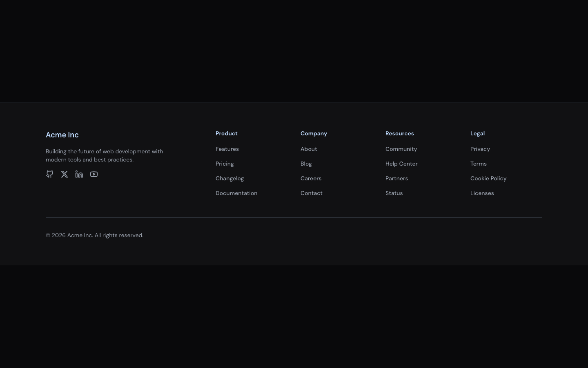Image resolution: width=588 pixels, height=368 pixels.
Task: Open the Community link
Action: [x=401, y=149]
